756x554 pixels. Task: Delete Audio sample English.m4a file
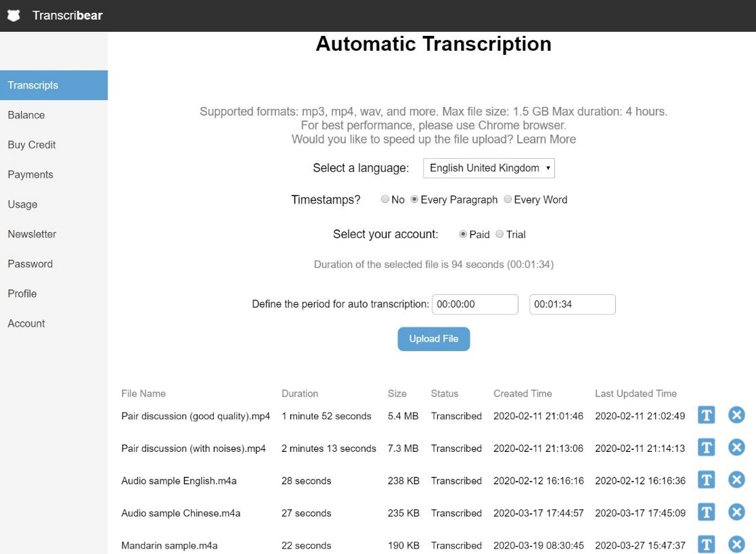coord(736,480)
